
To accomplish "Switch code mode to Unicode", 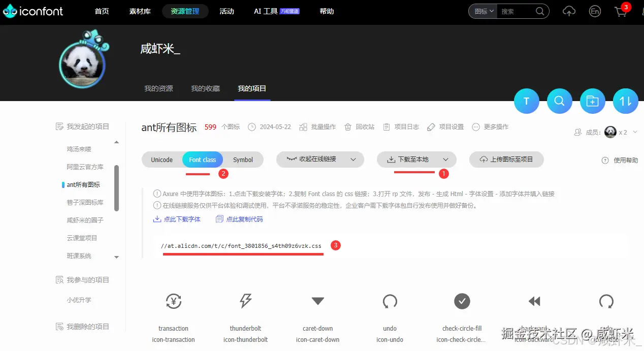I will pyautogui.click(x=162, y=159).
